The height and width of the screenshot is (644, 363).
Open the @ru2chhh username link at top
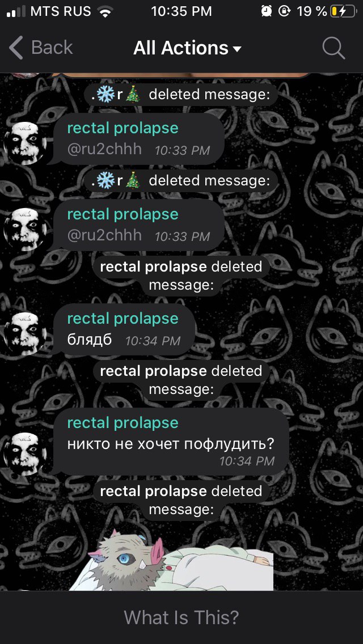click(104, 149)
